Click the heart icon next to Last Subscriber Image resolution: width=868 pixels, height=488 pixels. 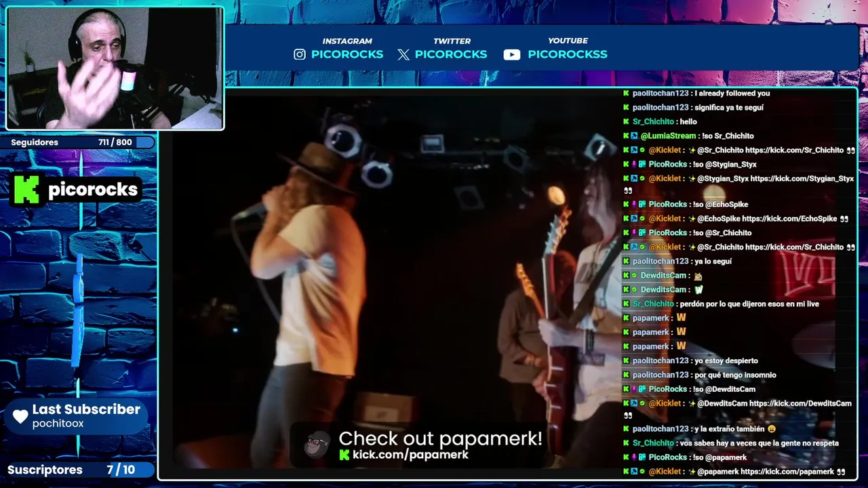pyautogui.click(x=21, y=416)
